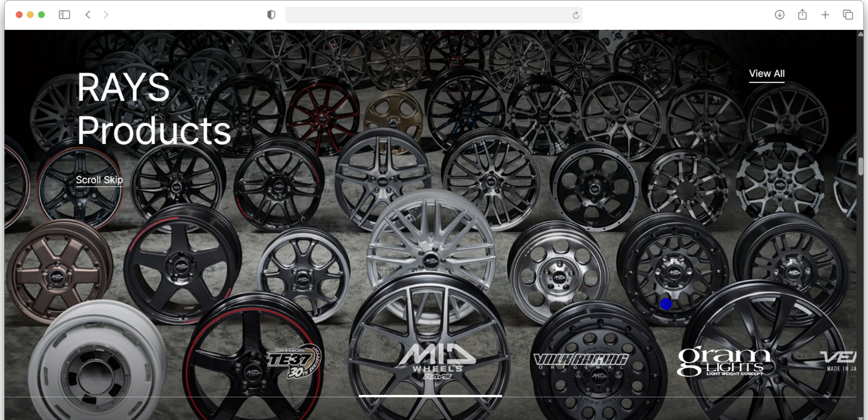The width and height of the screenshot is (868, 420).
Task: Maximize the Safari window with green button
Action: 41,15
